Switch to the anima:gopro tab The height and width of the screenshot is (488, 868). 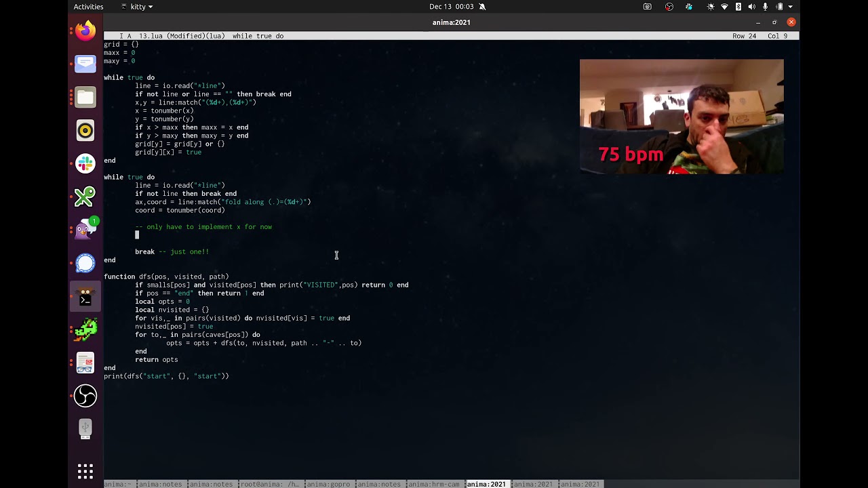pyautogui.click(x=328, y=484)
